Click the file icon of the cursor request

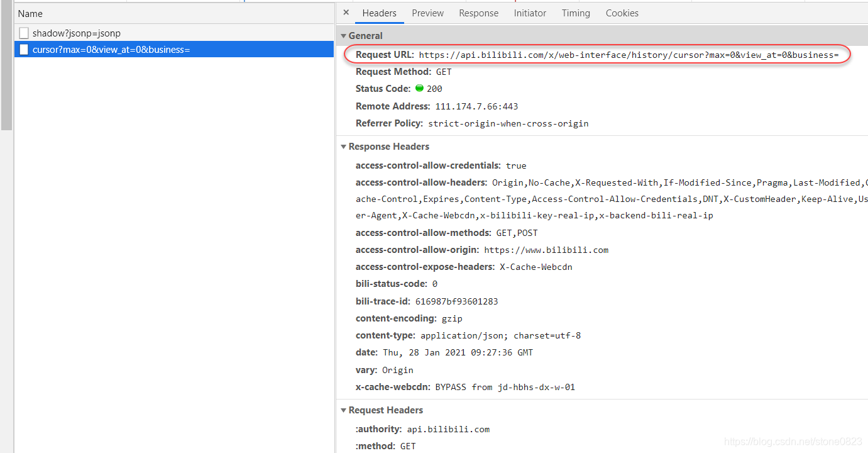[24, 49]
